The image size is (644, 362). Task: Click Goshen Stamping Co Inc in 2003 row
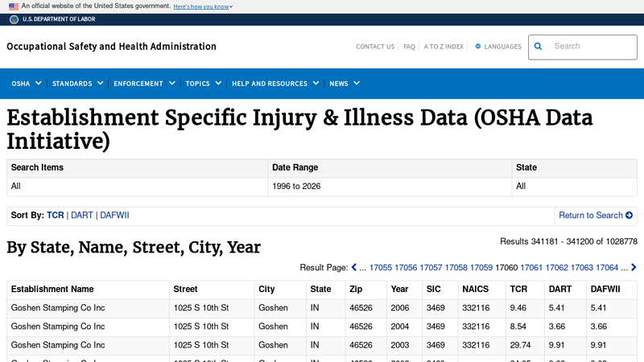coord(58,345)
